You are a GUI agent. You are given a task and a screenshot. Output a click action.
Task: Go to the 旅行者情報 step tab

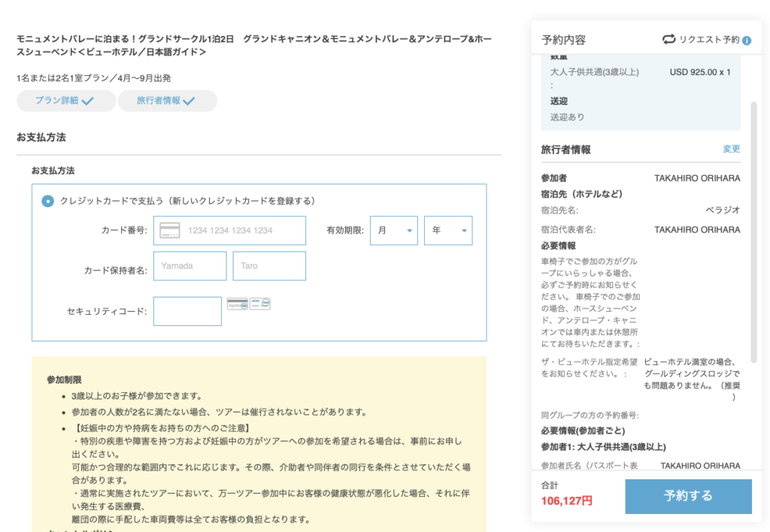point(167,101)
